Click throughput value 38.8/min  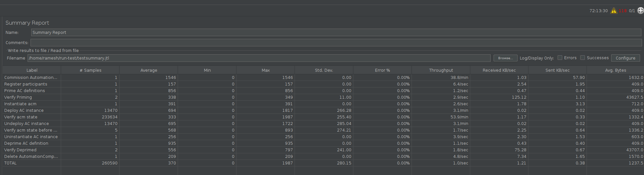coord(459,77)
